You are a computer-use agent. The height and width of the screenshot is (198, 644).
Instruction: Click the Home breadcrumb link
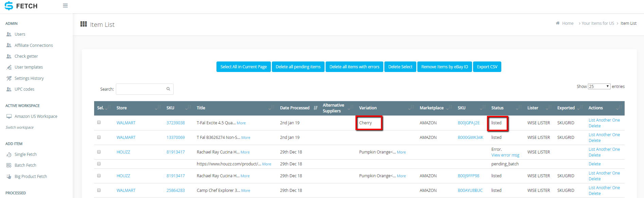(x=568, y=23)
